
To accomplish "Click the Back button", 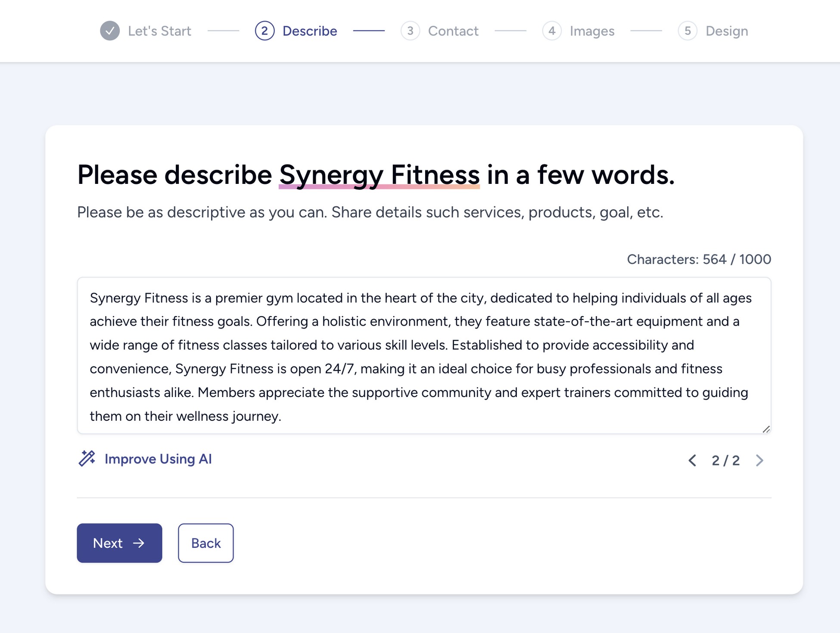I will pos(205,543).
